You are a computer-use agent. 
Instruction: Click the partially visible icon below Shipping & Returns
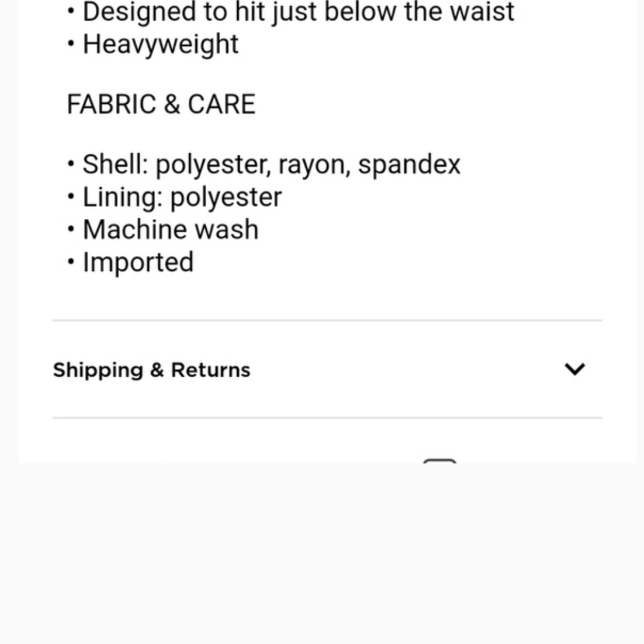(440, 461)
